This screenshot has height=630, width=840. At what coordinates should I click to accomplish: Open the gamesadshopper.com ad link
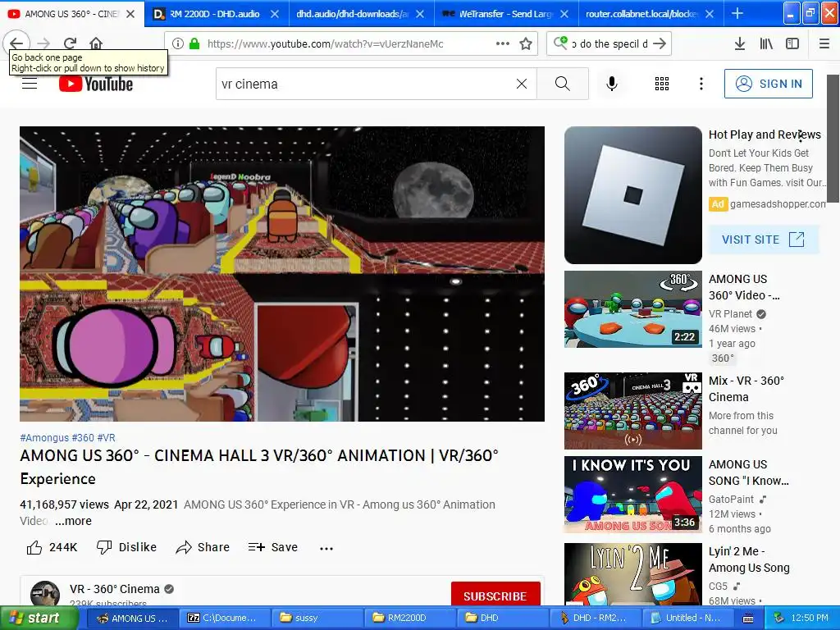pos(778,204)
